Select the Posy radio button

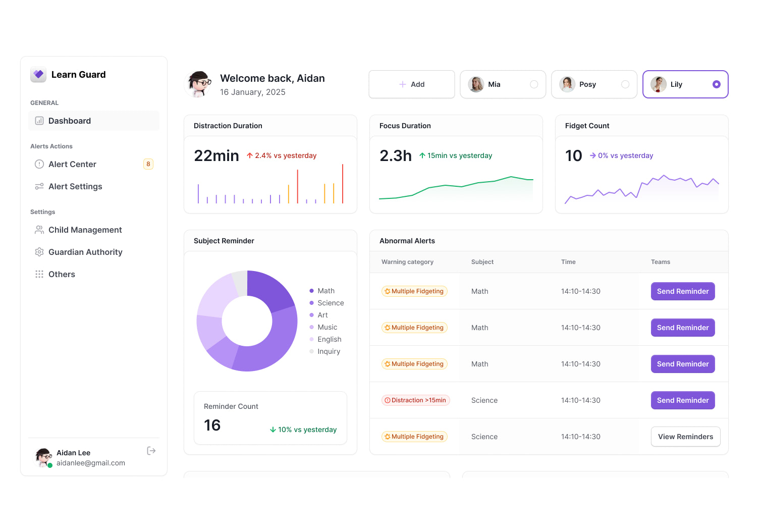(x=625, y=84)
